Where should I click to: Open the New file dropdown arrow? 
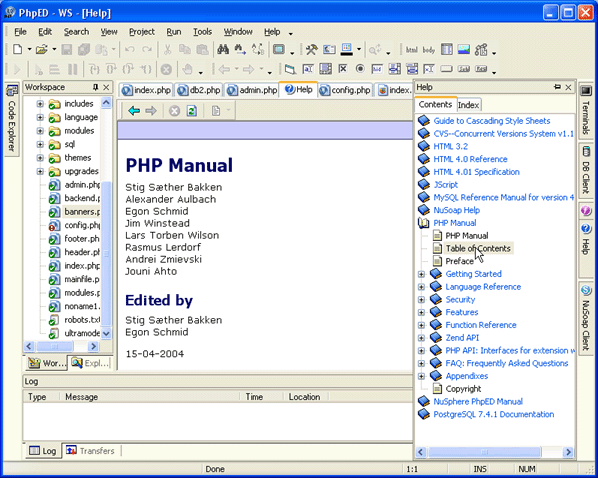click(x=29, y=50)
